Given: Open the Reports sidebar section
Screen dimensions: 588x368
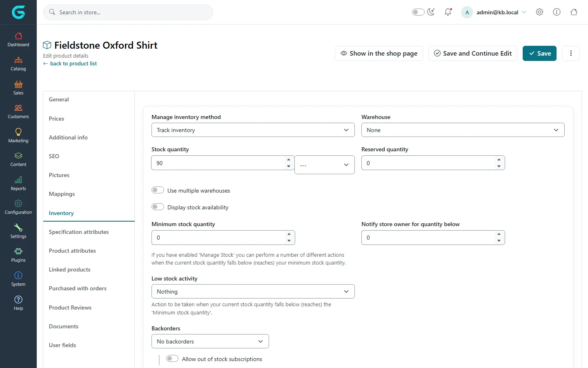Looking at the screenshot, I should (18, 184).
